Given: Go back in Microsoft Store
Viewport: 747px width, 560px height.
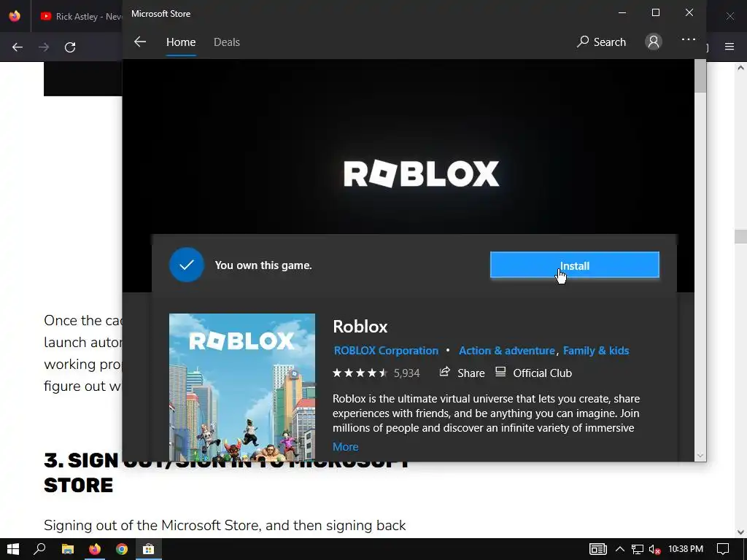Looking at the screenshot, I should click(139, 42).
